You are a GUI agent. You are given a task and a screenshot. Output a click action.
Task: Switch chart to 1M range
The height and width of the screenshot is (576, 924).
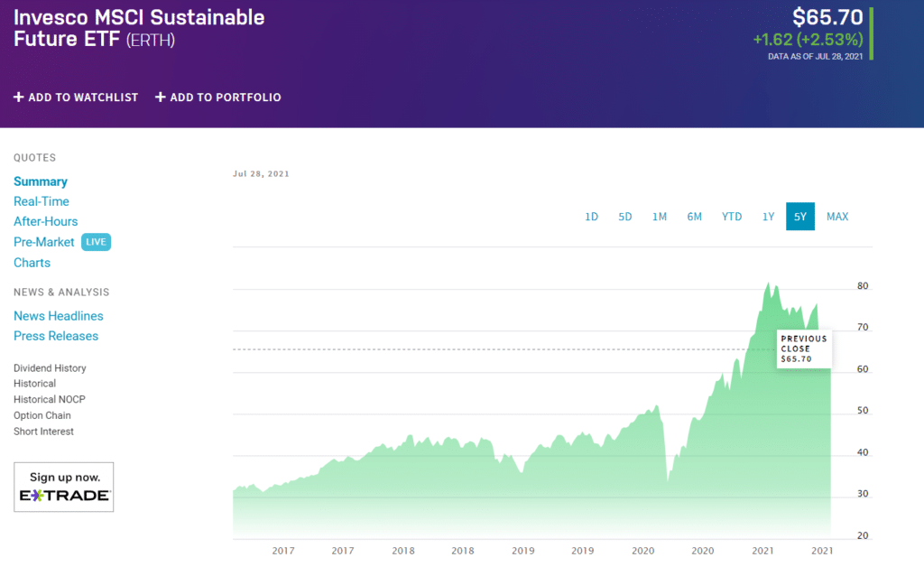660,217
